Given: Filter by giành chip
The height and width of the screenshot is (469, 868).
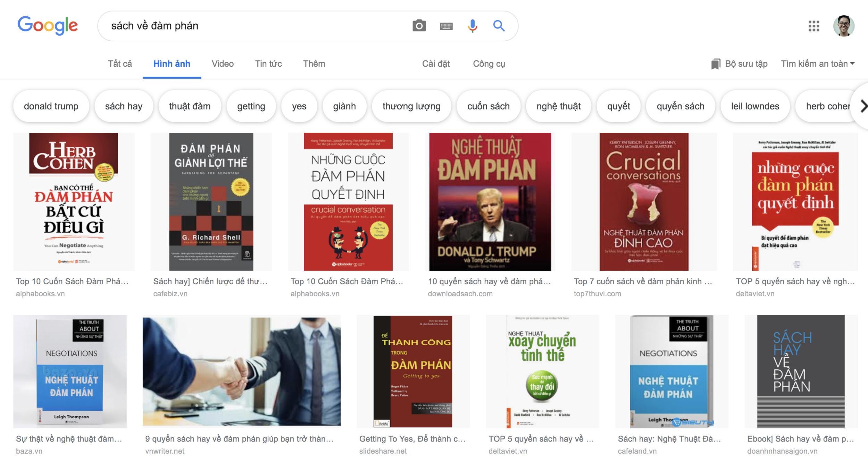Looking at the screenshot, I should [344, 106].
